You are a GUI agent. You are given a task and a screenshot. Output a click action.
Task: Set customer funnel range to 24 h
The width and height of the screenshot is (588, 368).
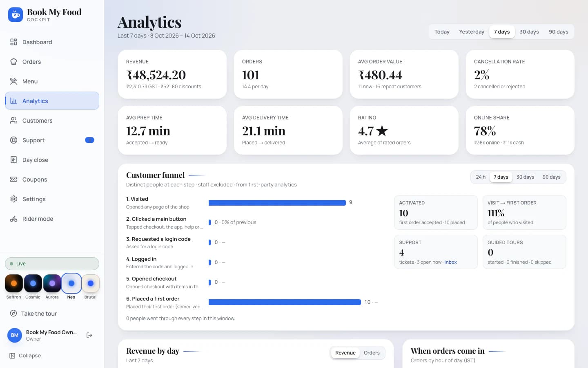click(481, 177)
